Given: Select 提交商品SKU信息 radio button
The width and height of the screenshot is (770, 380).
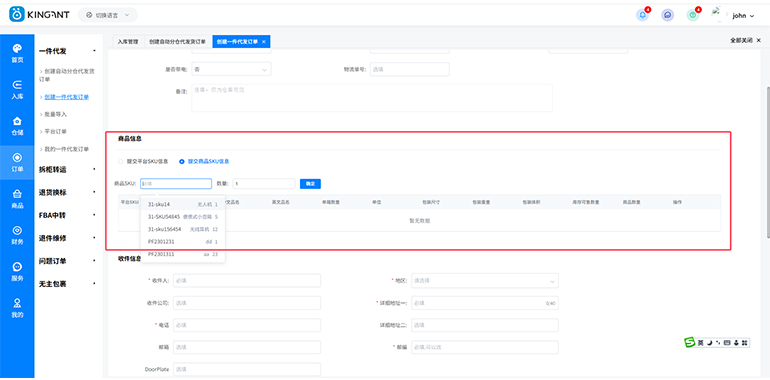Looking at the screenshot, I should point(204,161).
